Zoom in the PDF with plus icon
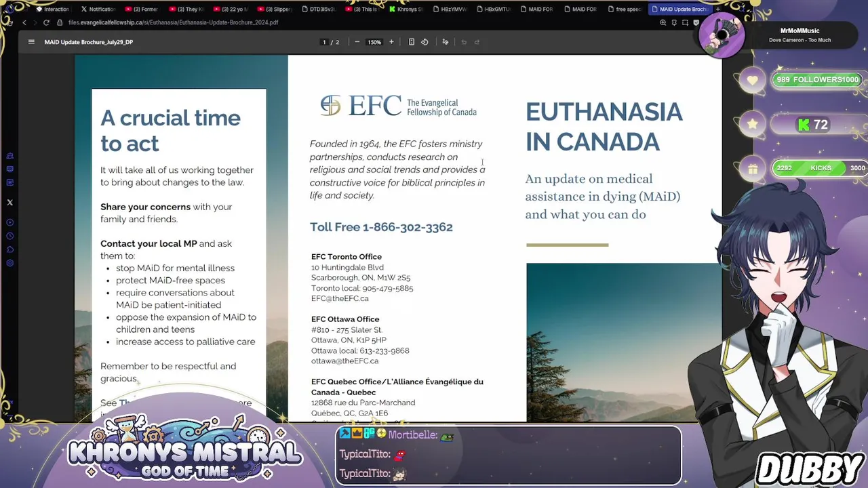Image resolution: width=868 pixels, height=488 pixels. point(391,42)
